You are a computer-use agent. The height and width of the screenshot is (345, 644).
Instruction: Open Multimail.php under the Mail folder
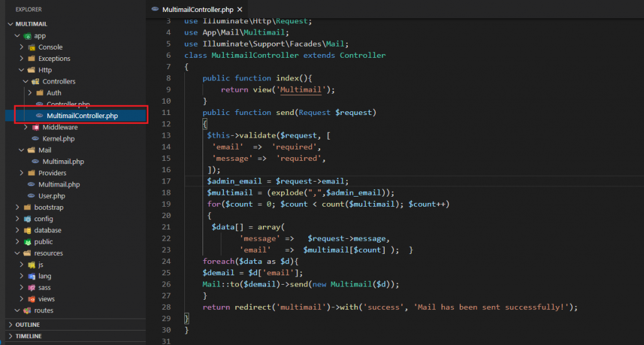63,162
